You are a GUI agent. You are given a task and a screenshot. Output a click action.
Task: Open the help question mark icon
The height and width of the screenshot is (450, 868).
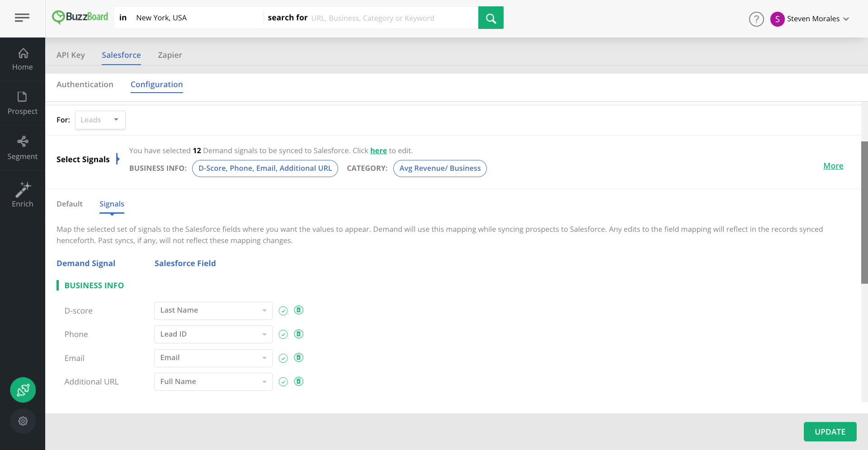tap(756, 19)
